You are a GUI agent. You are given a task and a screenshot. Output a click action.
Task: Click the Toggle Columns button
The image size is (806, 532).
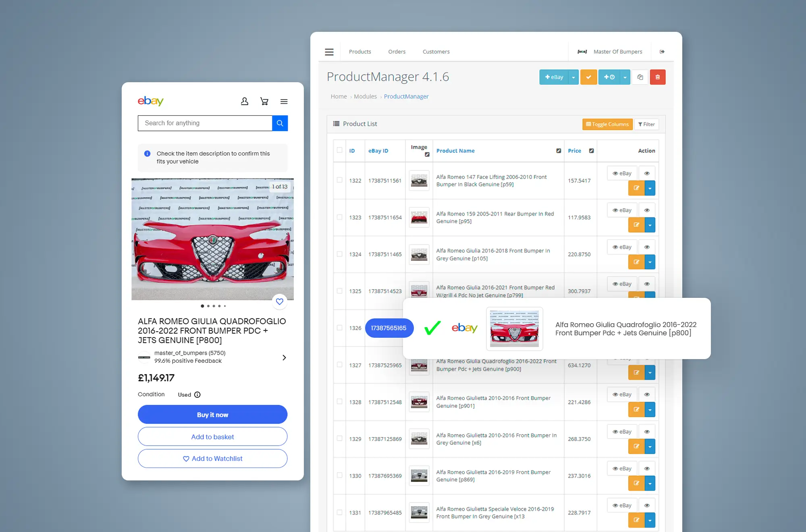607,124
